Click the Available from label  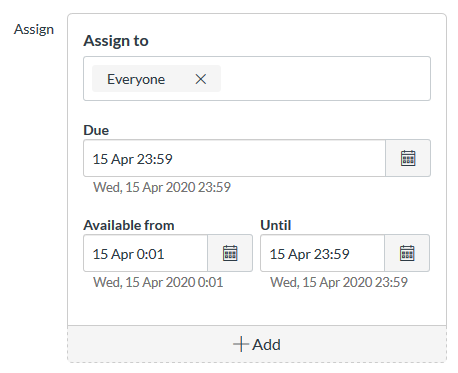pos(129,225)
